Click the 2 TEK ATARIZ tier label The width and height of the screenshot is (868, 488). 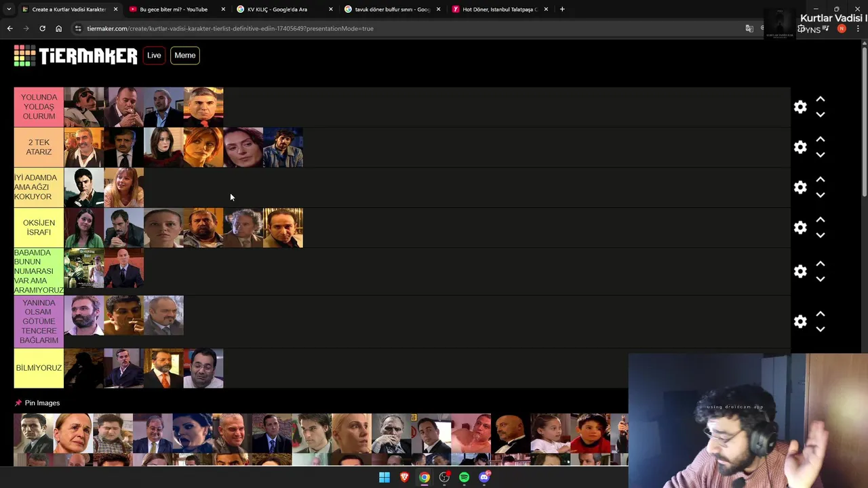coord(39,147)
